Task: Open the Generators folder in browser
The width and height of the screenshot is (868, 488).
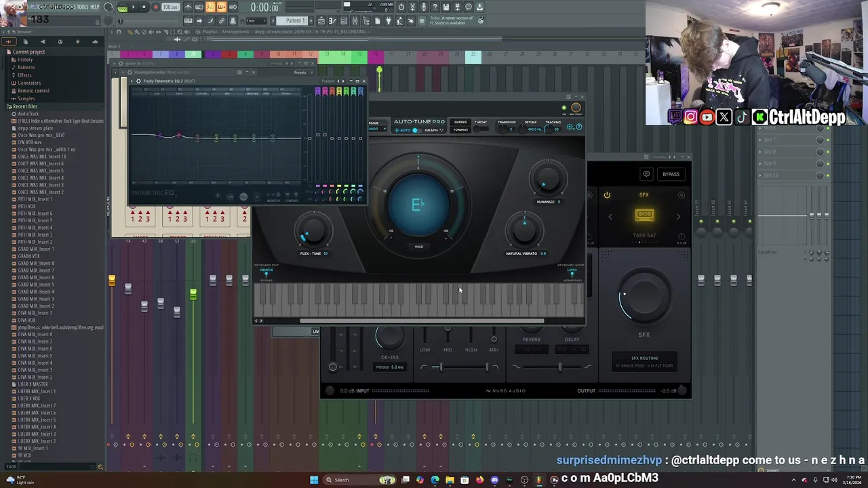Action: pyautogui.click(x=29, y=83)
